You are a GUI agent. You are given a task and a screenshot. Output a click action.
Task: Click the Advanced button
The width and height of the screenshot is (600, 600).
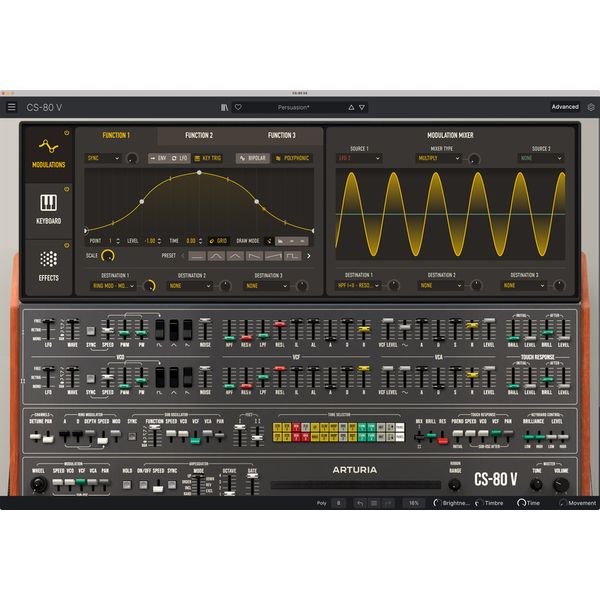pos(565,107)
